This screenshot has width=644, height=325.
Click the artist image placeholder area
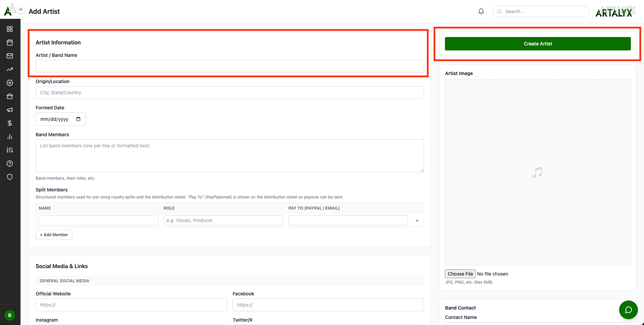(x=538, y=172)
